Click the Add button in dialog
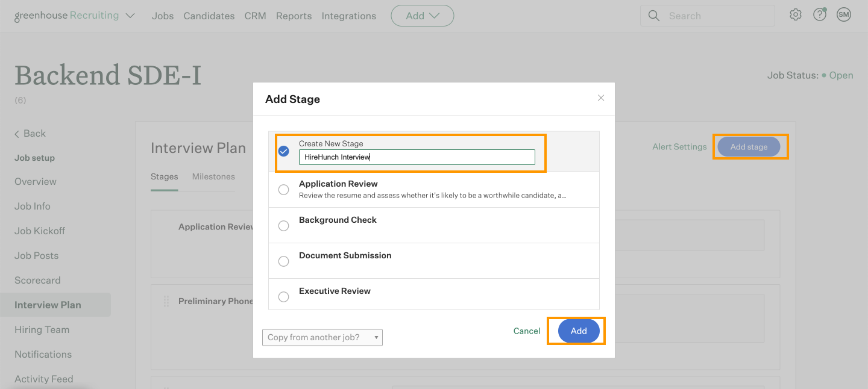This screenshot has height=389, width=868. [x=579, y=331]
